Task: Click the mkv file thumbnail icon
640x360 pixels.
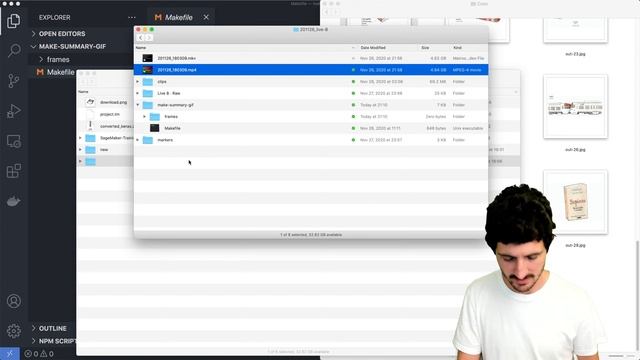Action: (x=147, y=58)
